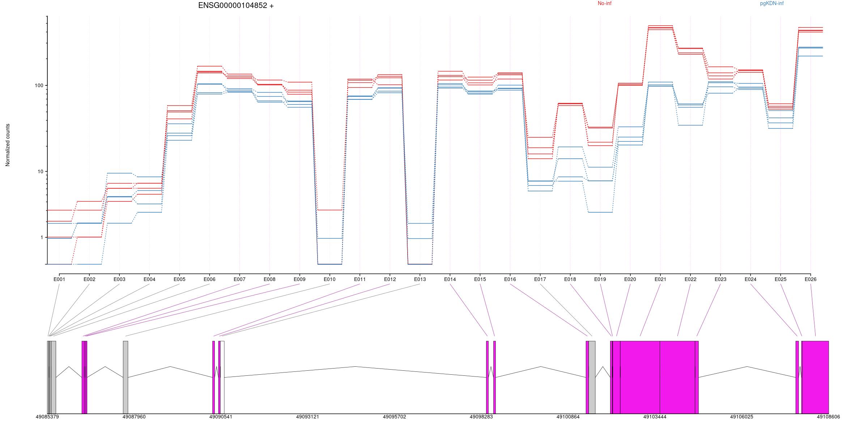Viewport: 868px width, 434px height.
Task: Click the pgKDN-inf legend label
Action: (771, 3)
